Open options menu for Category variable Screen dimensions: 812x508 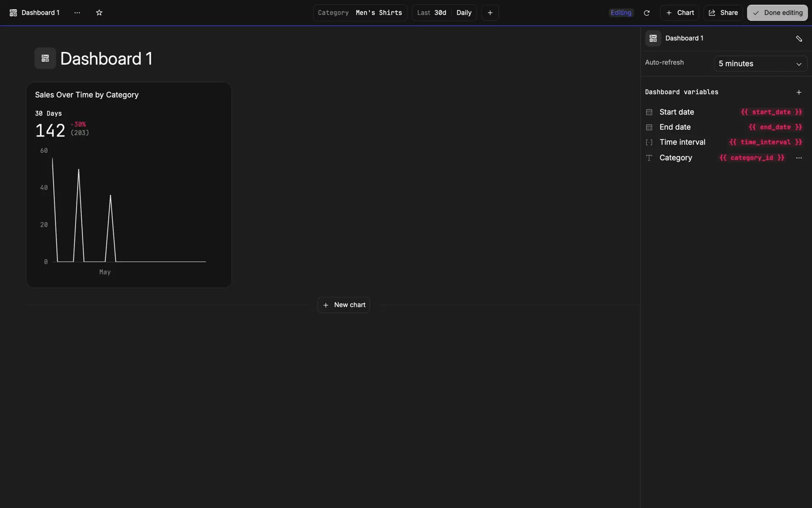[x=798, y=158]
